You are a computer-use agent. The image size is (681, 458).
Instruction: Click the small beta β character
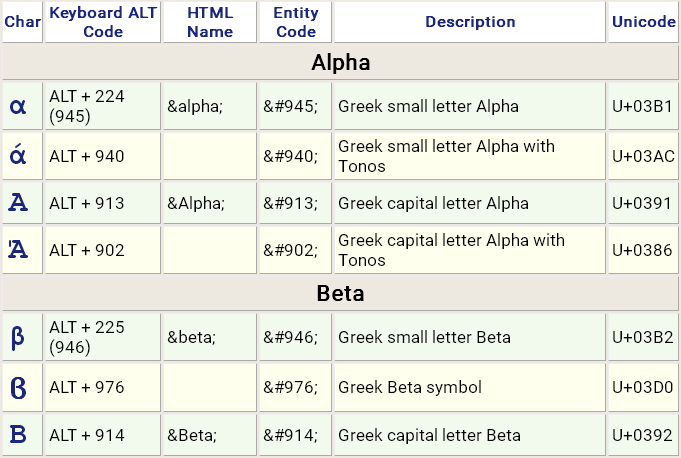pos(18,337)
